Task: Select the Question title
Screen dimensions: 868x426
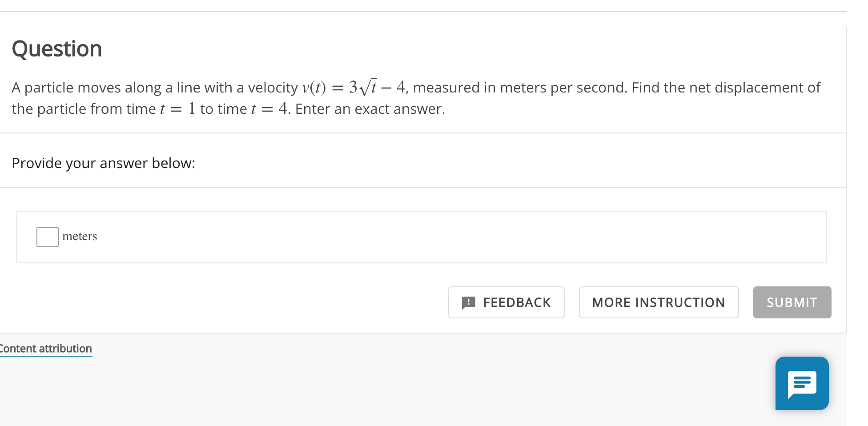Action: pyautogui.click(x=56, y=49)
